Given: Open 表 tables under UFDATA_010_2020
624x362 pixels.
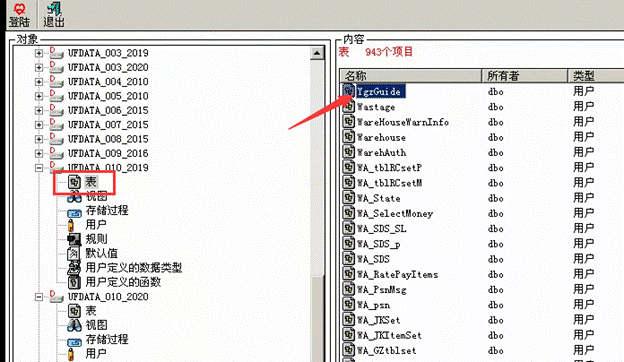Looking at the screenshot, I should tap(91, 311).
